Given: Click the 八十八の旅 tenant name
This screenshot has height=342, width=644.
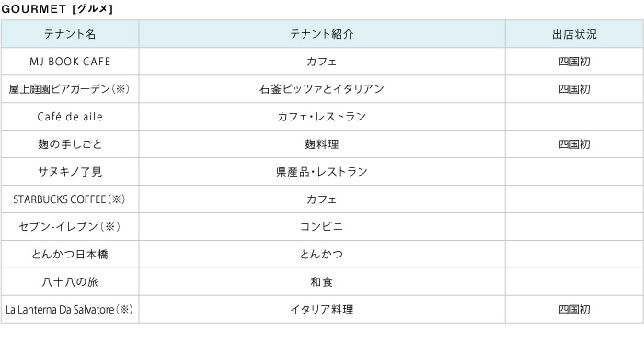Looking at the screenshot, I should tap(70, 281).
